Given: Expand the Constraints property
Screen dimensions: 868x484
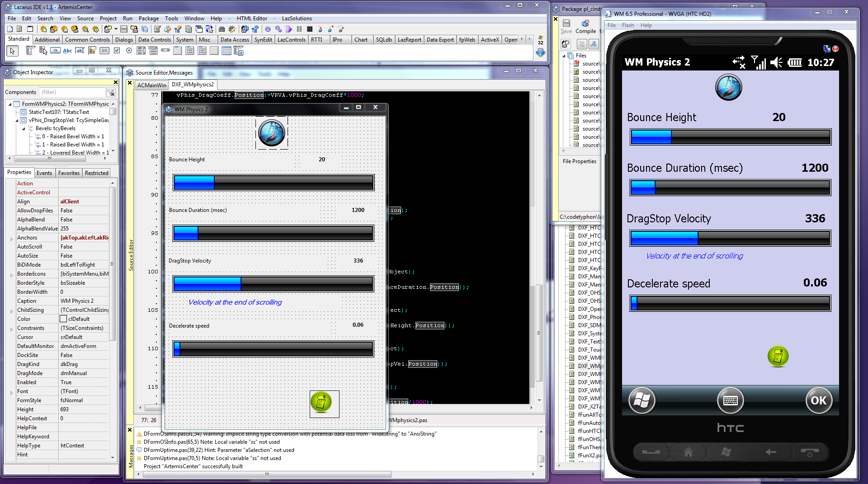Looking at the screenshot, I should [x=11, y=329].
